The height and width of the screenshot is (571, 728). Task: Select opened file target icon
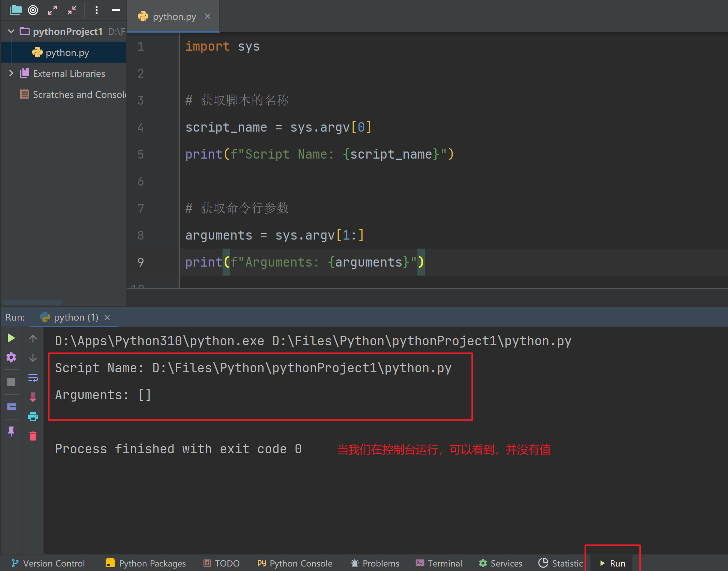click(x=33, y=10)
